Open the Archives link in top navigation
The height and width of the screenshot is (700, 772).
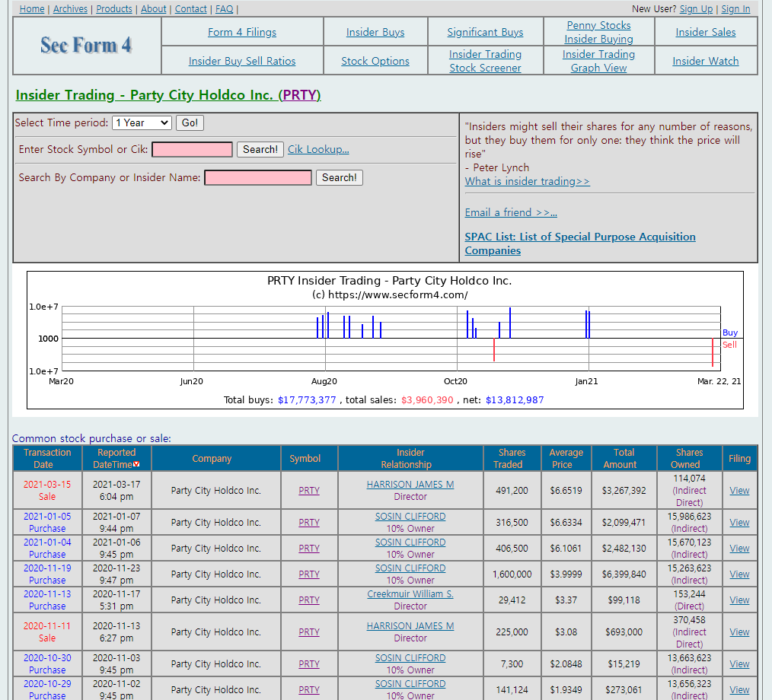70,9
